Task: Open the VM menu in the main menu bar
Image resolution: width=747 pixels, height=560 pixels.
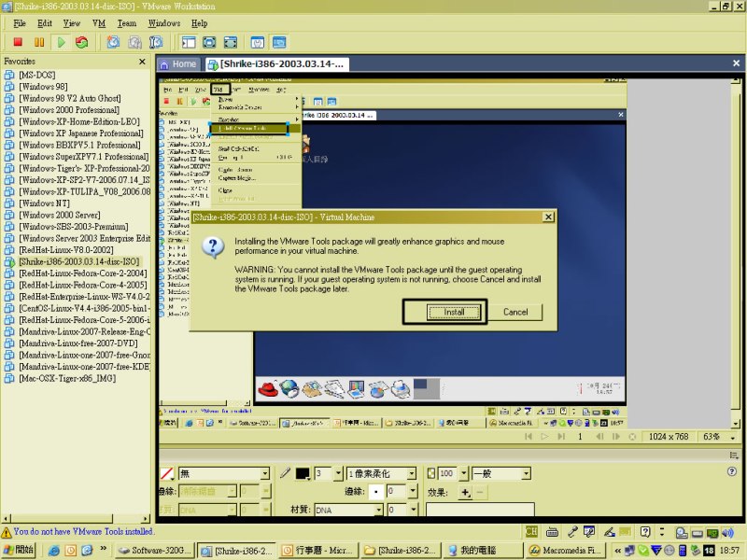Action: [99, 23]
